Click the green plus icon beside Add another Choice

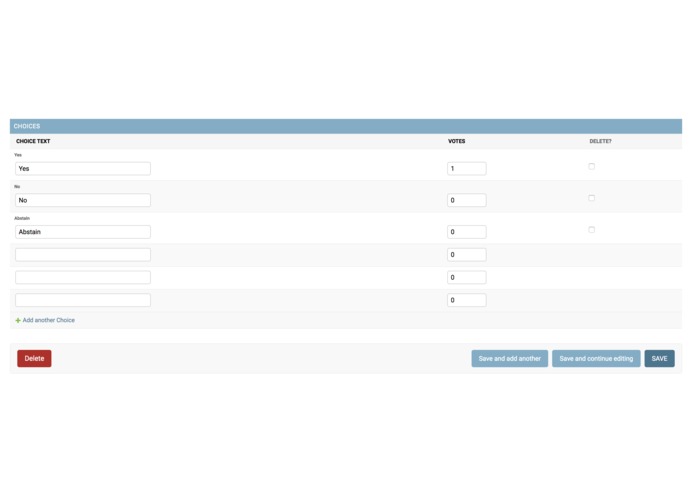pos(18,320)
